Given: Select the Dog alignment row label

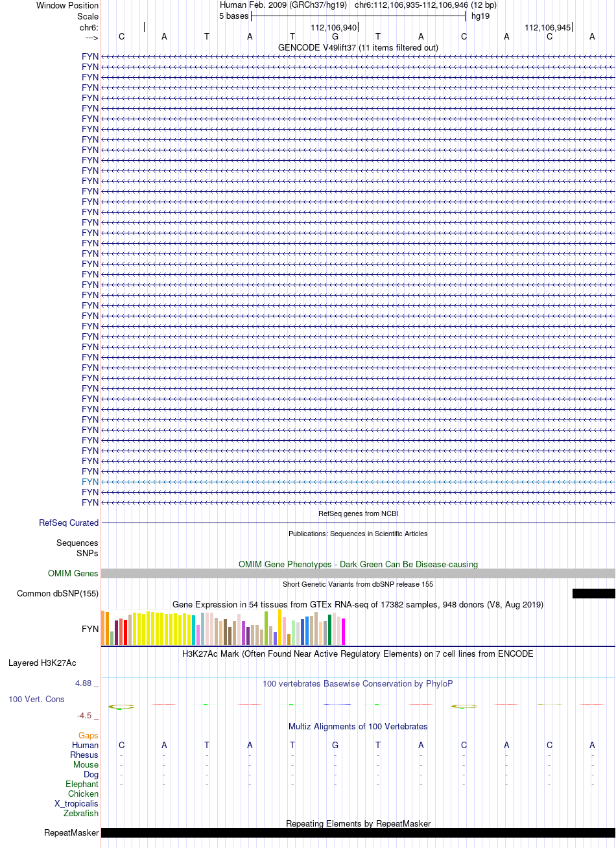Looking at the screenshot, I should coord(91,774).
